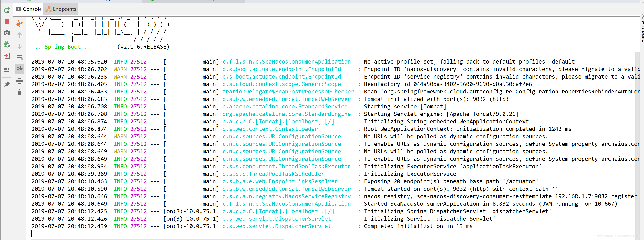The width and height of the screenshot is (644, 240).
Task: Click the Endpoints tab's orange icon
Action: [x=49, y=9]
